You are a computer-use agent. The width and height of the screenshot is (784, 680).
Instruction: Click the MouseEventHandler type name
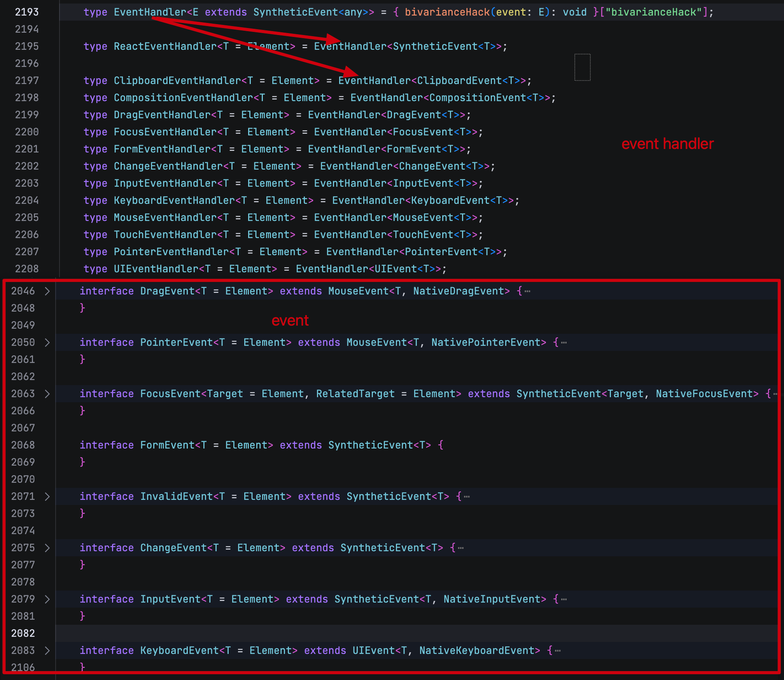point(165,217)
